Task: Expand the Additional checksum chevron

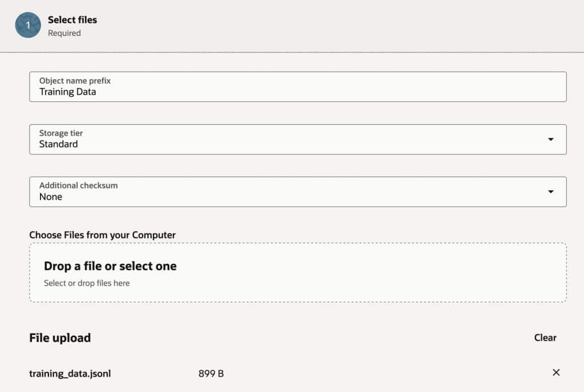Action: 551,191
